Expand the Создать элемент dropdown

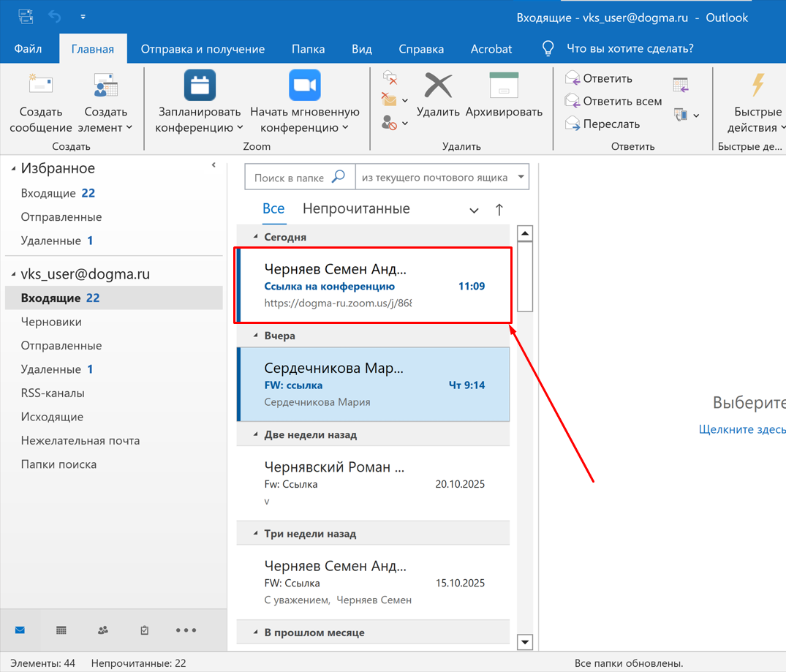[x=106, y=120]
